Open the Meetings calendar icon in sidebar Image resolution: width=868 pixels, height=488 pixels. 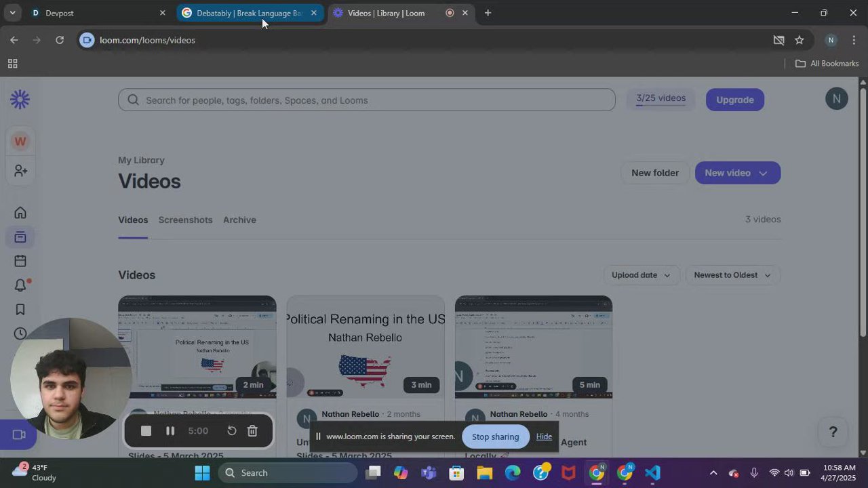pyautogui.click(x=20, y=261)
